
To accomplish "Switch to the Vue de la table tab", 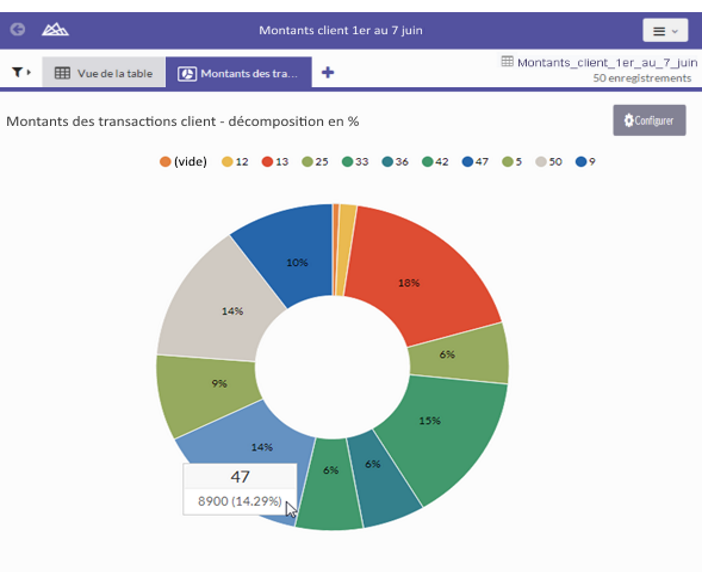I will 103,73.
